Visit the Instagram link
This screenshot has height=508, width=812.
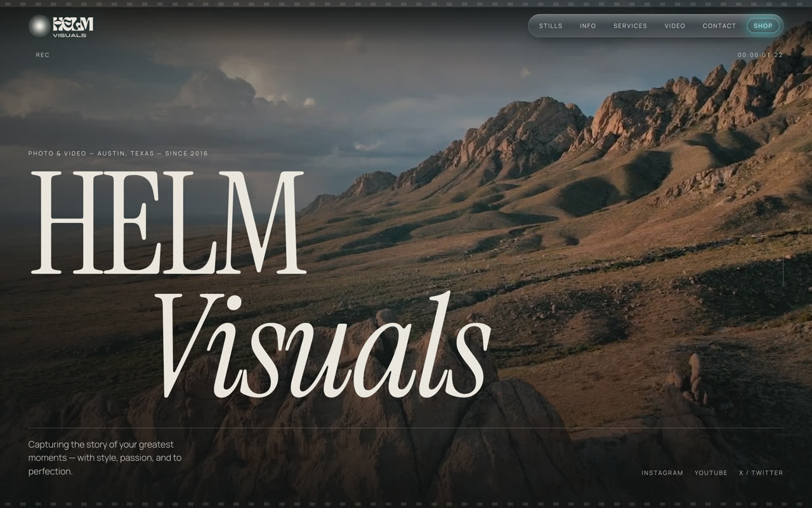(x=662, y=473)
